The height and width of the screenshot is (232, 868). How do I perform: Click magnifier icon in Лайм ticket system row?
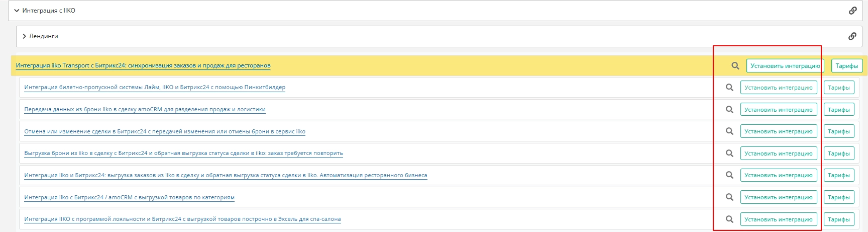click(729, 88)
